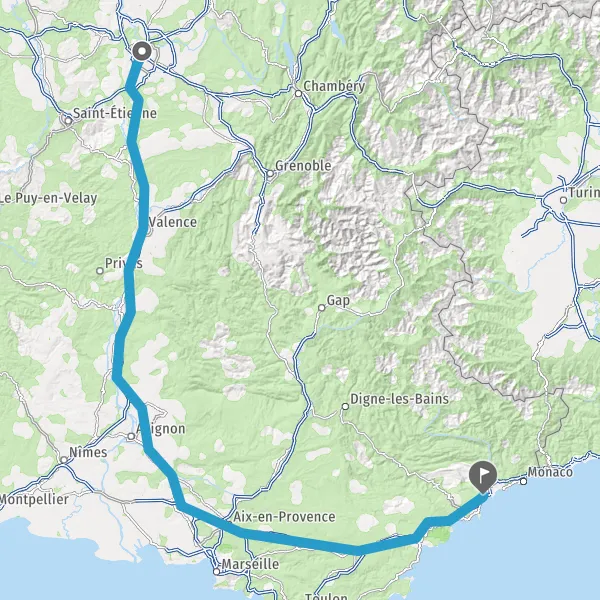The image size is (600, 600).
Task: Click the Valence city label
Action: click(173, 222)
